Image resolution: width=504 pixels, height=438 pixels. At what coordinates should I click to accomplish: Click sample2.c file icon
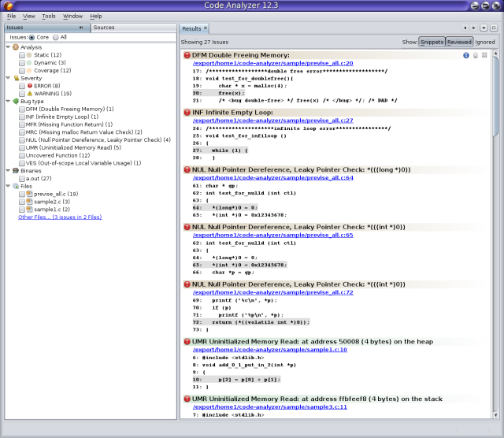tap(30, 202)
